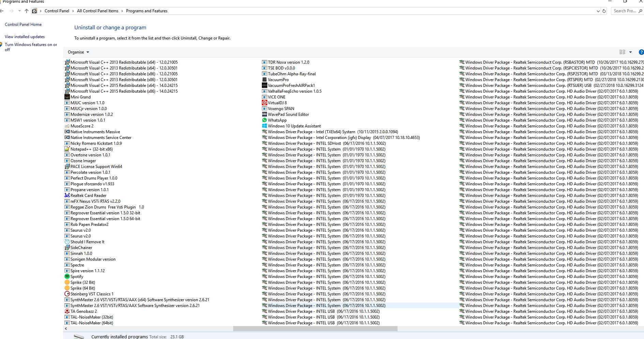
Task: Select Nicky Romero Kickstart 1.0.9
Action: (x=96, y=143)
